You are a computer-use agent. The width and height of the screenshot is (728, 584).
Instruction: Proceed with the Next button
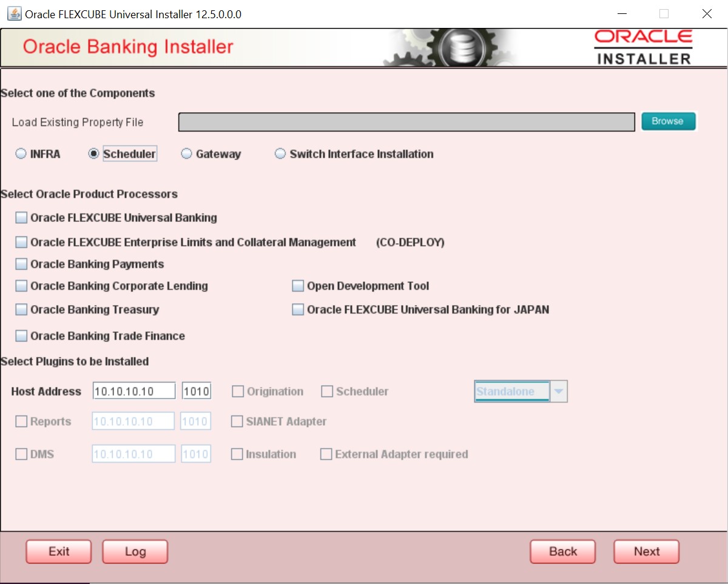click(647, 551)
